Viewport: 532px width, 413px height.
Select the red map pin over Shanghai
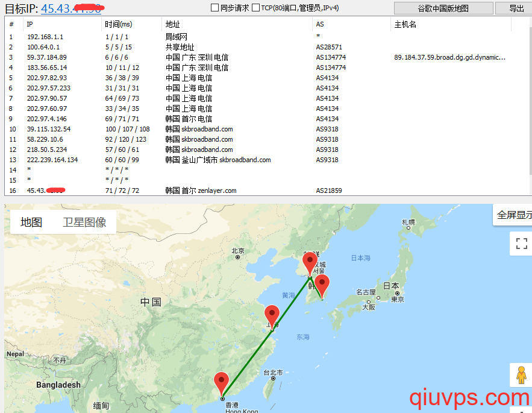[272, 317]
